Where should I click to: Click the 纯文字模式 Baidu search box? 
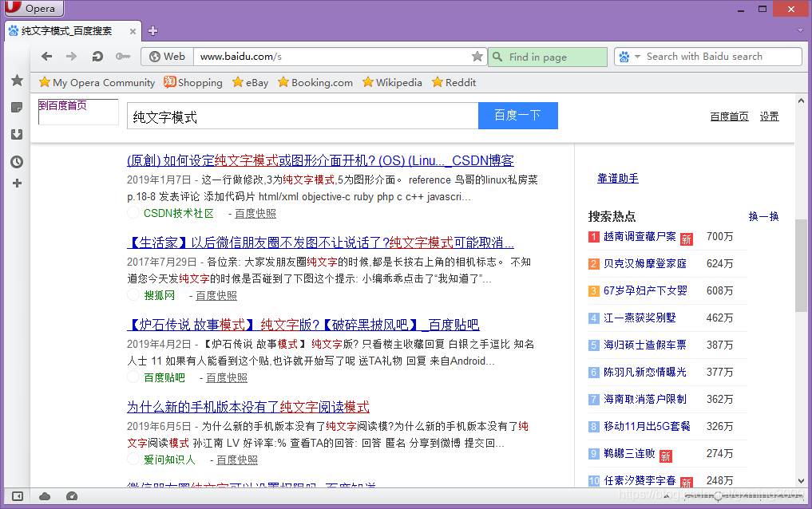tap(303, 116)
